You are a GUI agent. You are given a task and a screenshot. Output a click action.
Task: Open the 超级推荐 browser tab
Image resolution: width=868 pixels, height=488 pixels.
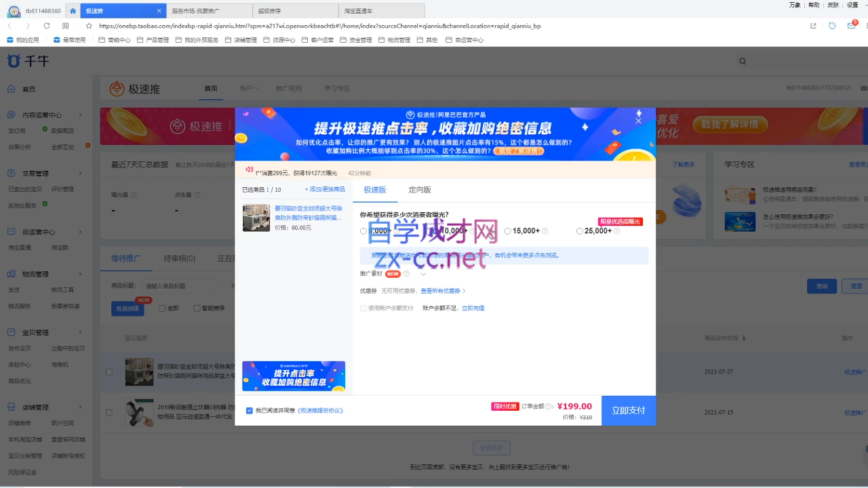[296, 11]
